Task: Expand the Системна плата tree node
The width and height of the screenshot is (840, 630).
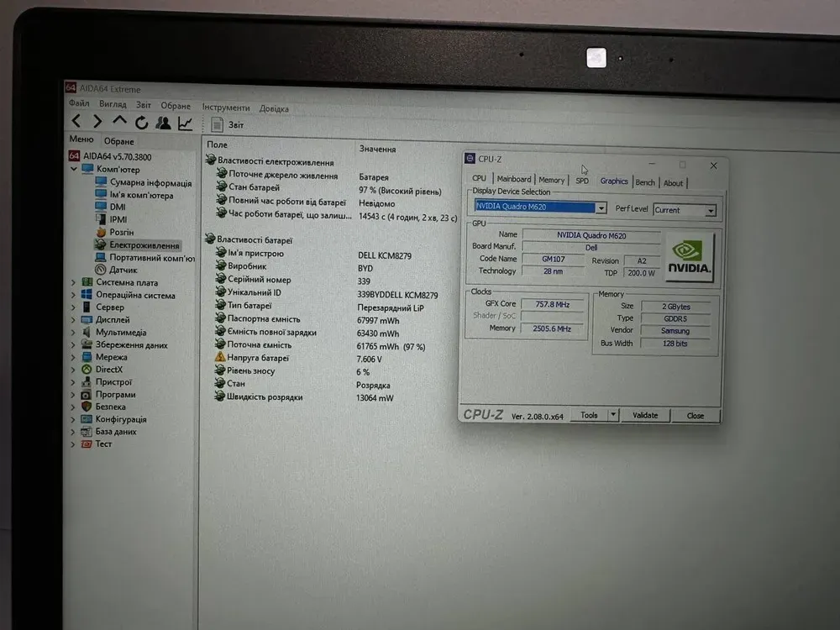Action: (73, 283)
